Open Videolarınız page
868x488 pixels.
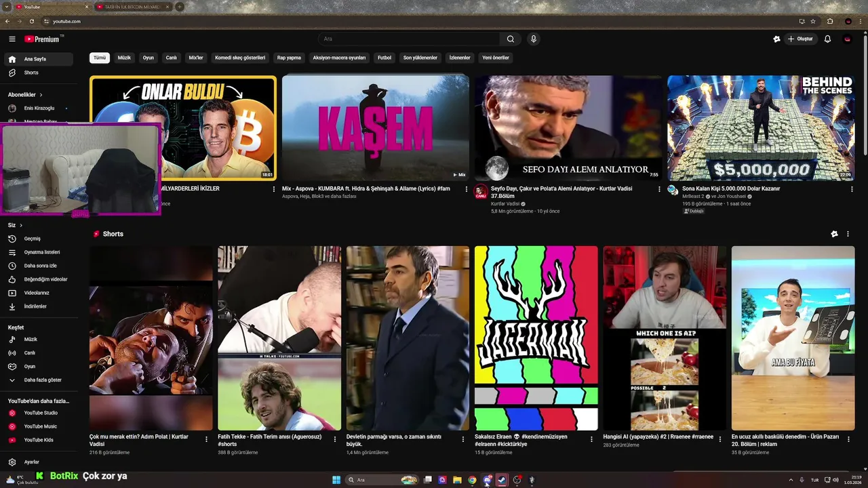point(38,293)
